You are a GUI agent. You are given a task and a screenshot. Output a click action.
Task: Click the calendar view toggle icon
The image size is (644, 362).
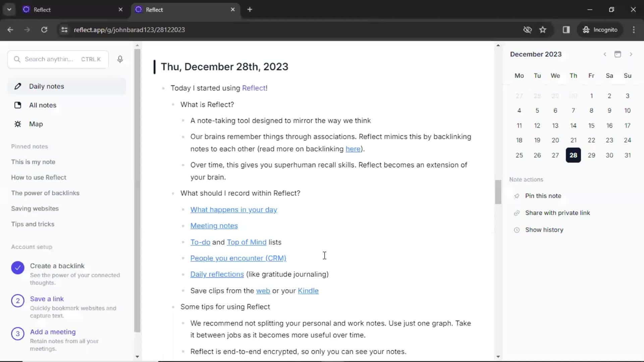618,54
